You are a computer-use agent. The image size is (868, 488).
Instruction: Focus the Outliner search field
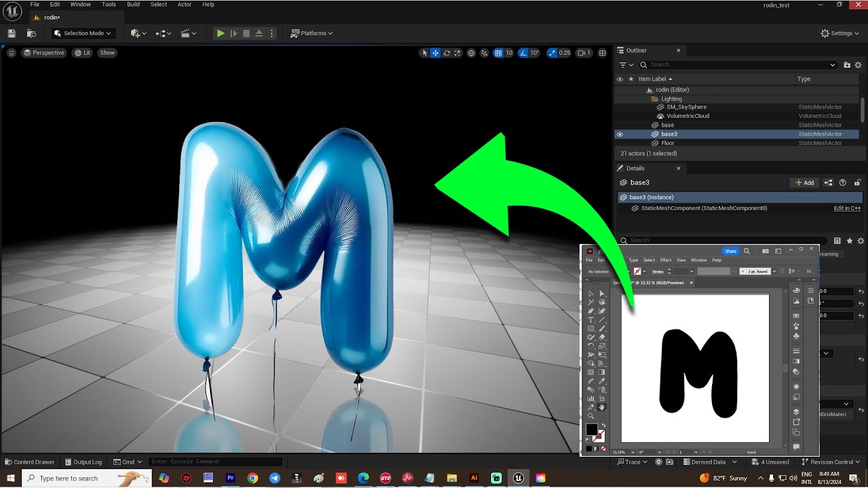[738, 65]
